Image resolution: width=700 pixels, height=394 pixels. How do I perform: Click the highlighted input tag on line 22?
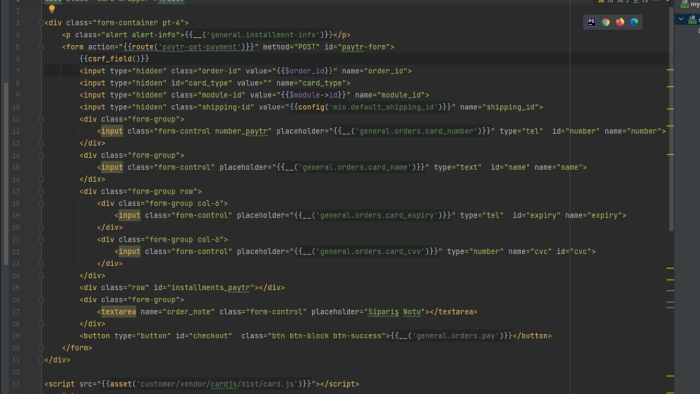(129, 252)
